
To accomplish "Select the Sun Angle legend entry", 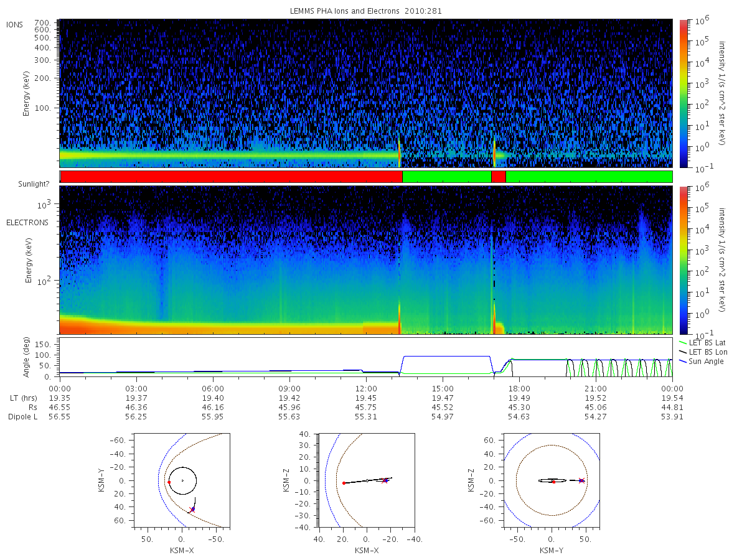I will (x=702, y=361).
